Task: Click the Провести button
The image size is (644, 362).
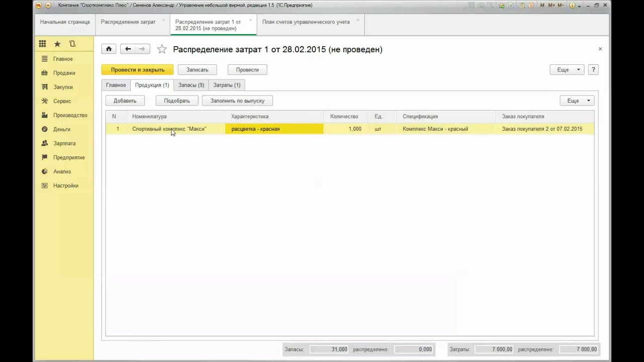Action: [248, 70]
